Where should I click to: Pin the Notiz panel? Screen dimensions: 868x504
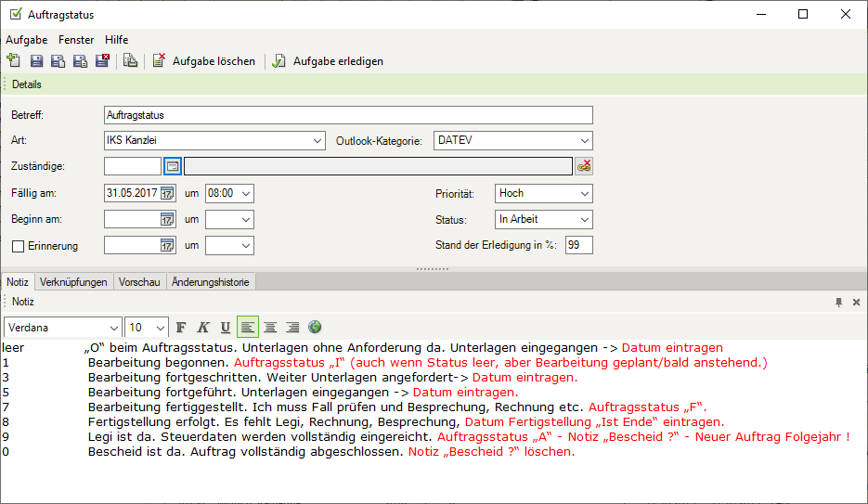[x=838, y=302]
